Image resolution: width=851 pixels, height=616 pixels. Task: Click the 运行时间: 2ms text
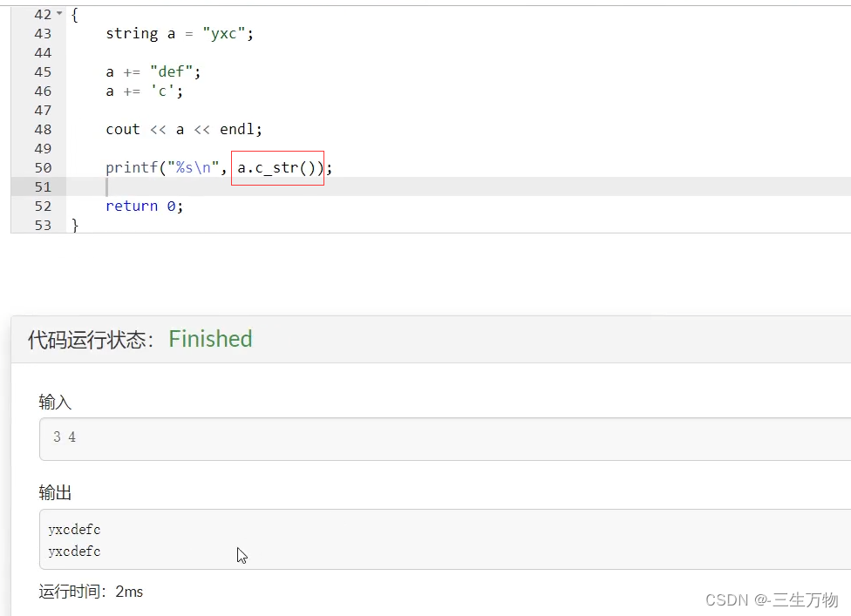pyautogui.click(x=91, y=592)
